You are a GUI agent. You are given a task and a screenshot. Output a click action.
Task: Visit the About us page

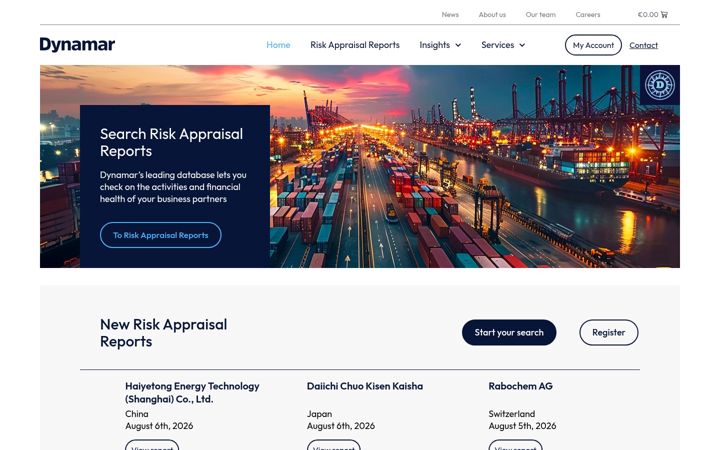pyautogui.click(x=492, y=15)
